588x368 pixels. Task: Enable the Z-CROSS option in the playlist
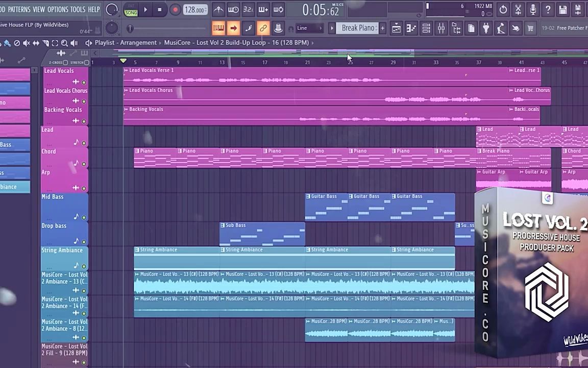click(65, 62)
